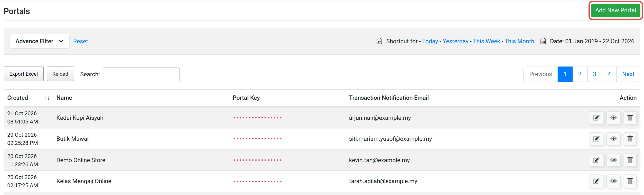Filter by the Today shortcut

point(430,41)
